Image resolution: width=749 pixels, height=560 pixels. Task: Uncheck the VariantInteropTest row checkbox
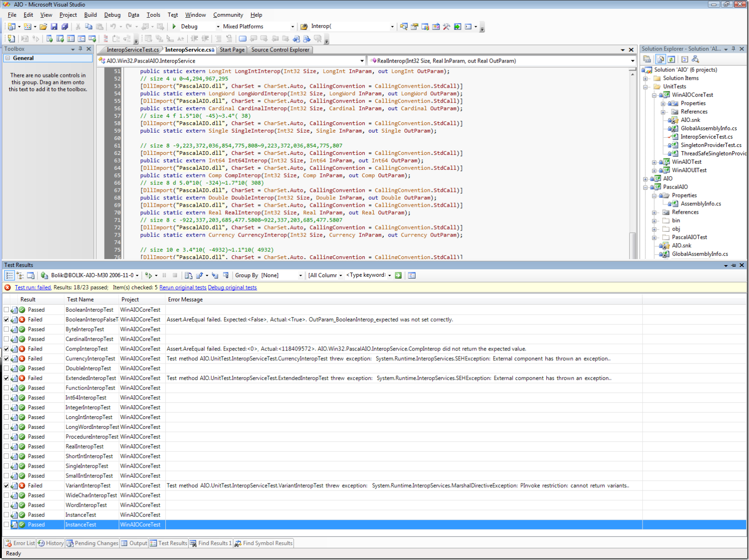tap(6, 486)
